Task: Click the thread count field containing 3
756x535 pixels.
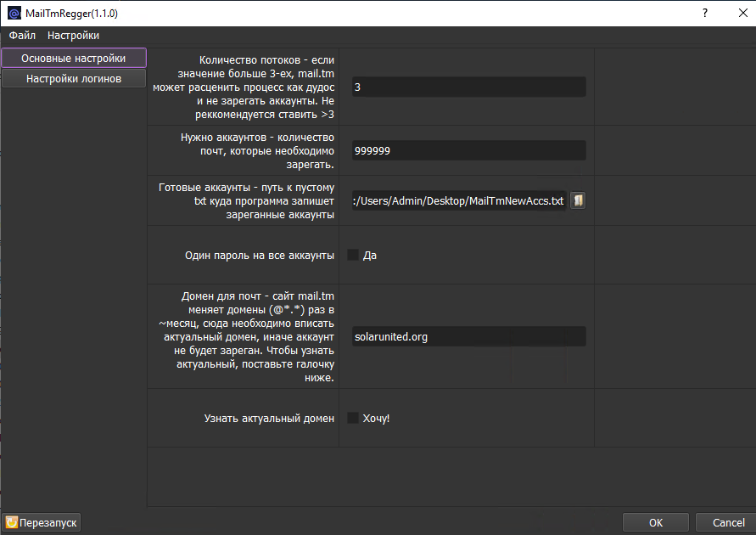Action: point(468,87)
